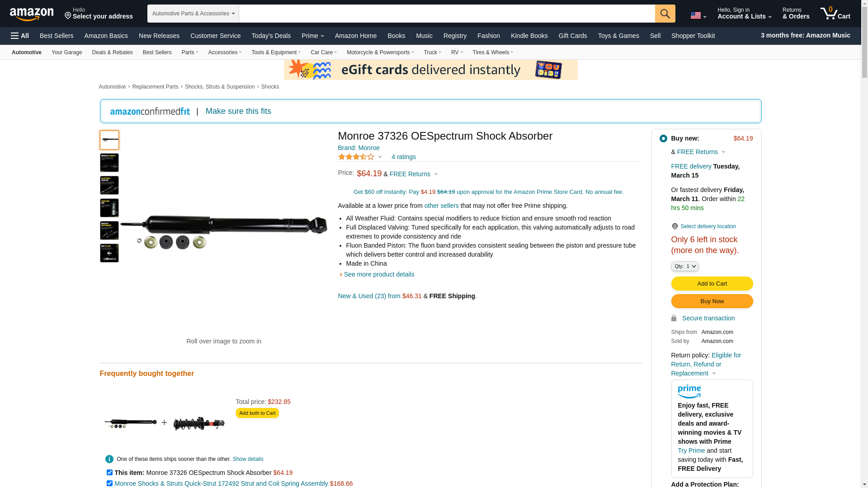
Task: Click the Select delivery location pin icon
Action: 675,226
